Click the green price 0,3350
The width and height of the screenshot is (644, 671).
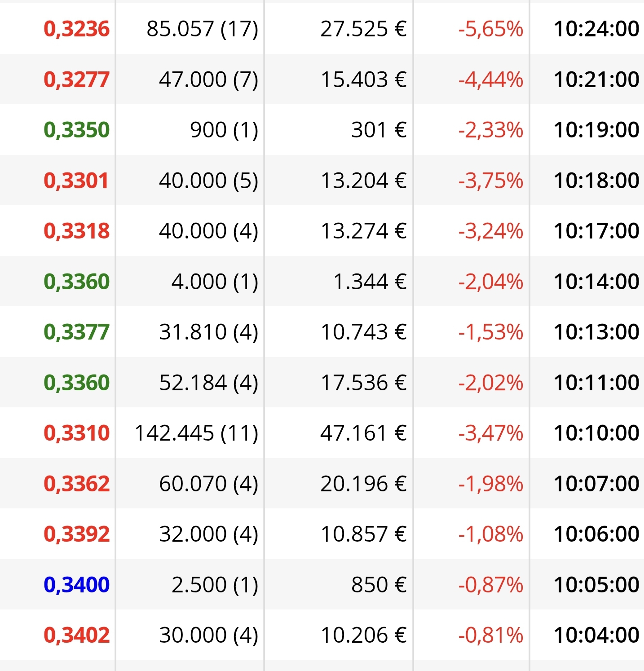(x=77, y=130)
